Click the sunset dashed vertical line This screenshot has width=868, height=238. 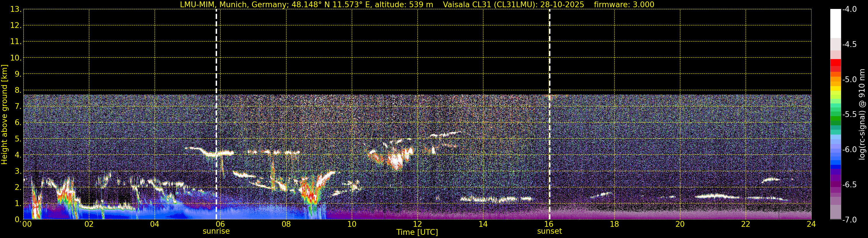pyautogui.click(x=550, y=114)
